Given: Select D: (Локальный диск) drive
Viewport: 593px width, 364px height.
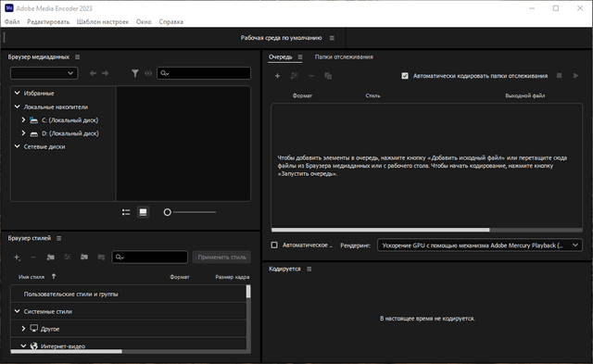Looking at the screenshot, I should coord(70,133).
